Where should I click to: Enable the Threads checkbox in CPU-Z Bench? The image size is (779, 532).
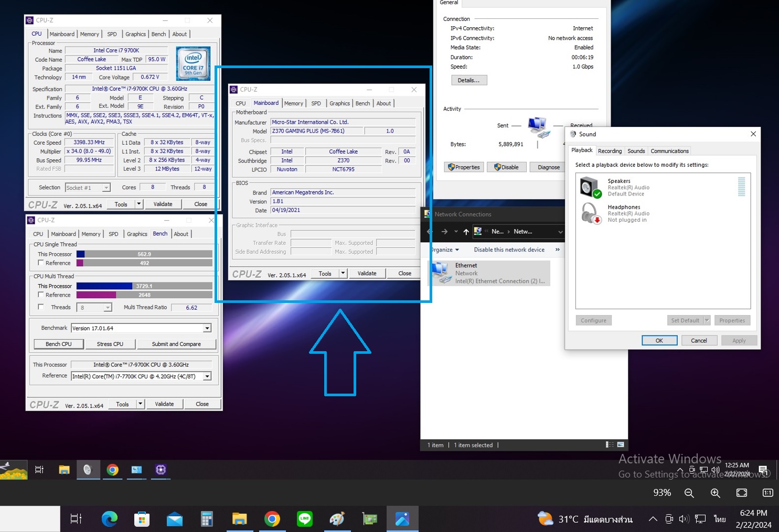coord(41,307)
